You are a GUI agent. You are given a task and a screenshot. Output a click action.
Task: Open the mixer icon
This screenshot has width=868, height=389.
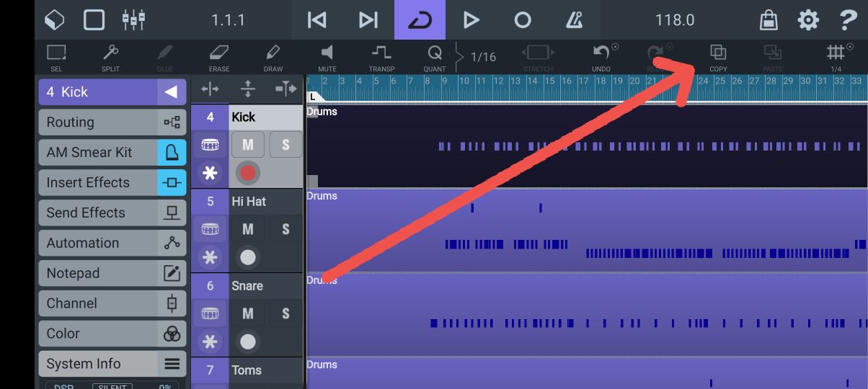pyautogui.click(x=134, y=19)
